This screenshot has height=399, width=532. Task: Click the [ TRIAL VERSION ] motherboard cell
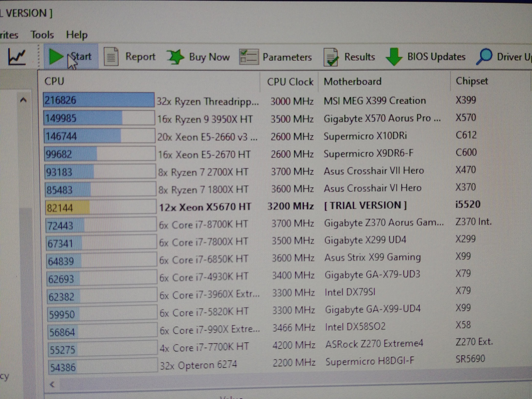pos(365,206)
